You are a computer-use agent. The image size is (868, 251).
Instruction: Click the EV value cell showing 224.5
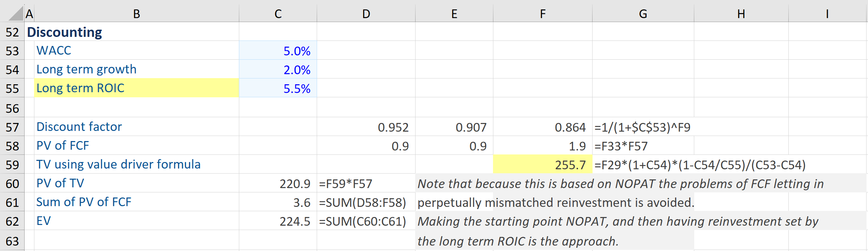coord(278,221)
